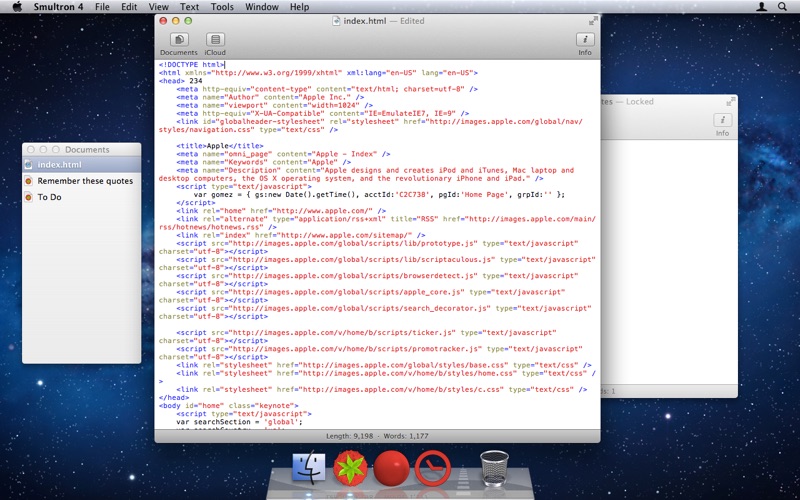Enter full screen in index.html window
Image resolution: width=800 pixels, height=500 pixels.
pos(593,21)
